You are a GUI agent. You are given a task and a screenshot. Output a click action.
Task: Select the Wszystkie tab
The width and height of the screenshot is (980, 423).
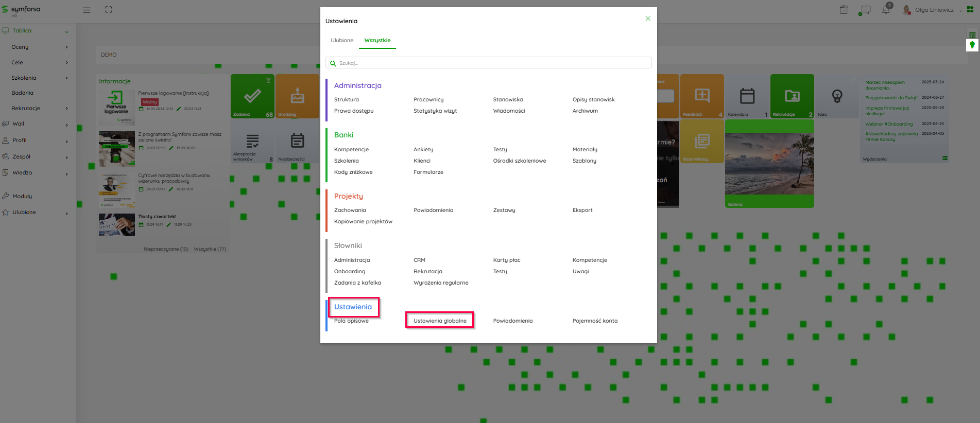click(x=377, y=40)
